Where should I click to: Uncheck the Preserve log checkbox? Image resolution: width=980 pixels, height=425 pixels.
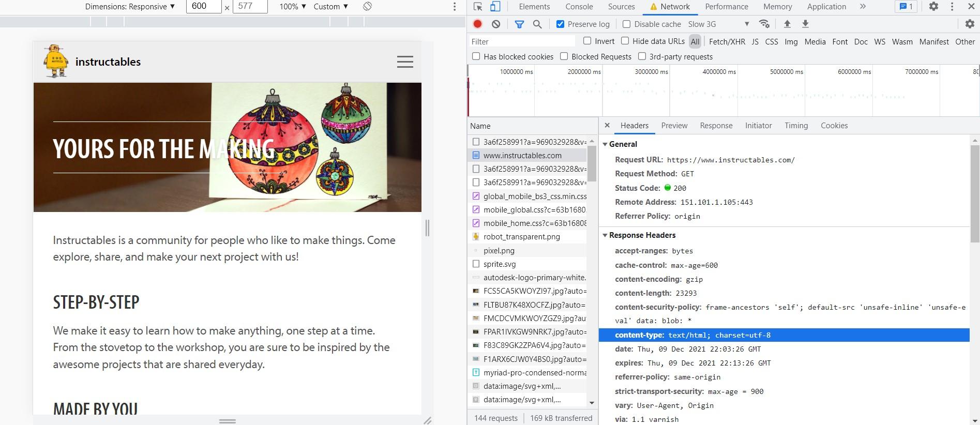coord(560,24)
